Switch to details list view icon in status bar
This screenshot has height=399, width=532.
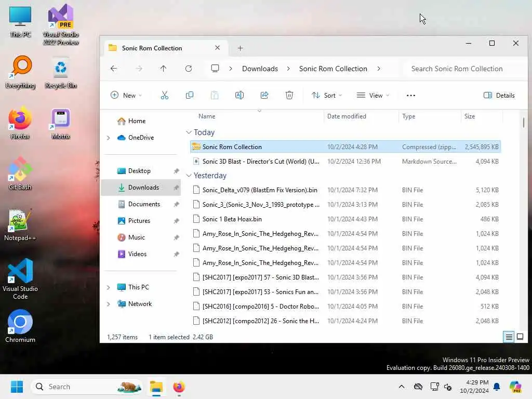coord(509,337)
